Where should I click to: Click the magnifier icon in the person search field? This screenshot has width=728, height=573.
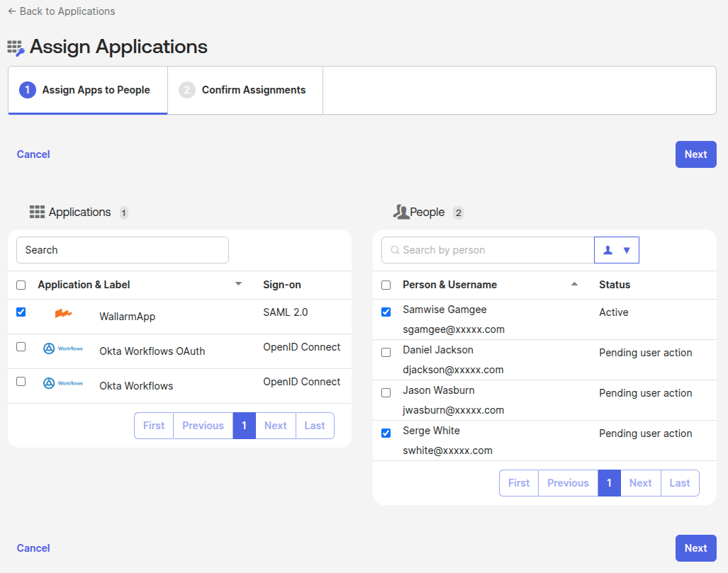[394, 249]
